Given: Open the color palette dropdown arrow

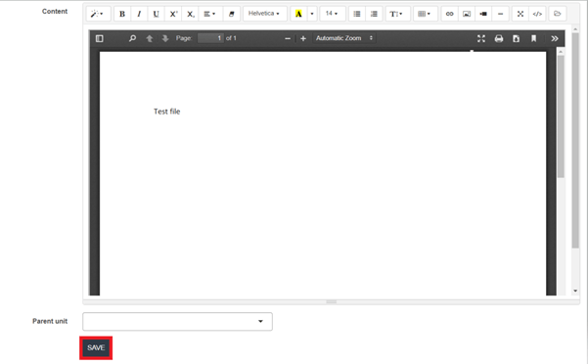Looking at the screenshot, I should coord(312,14).
